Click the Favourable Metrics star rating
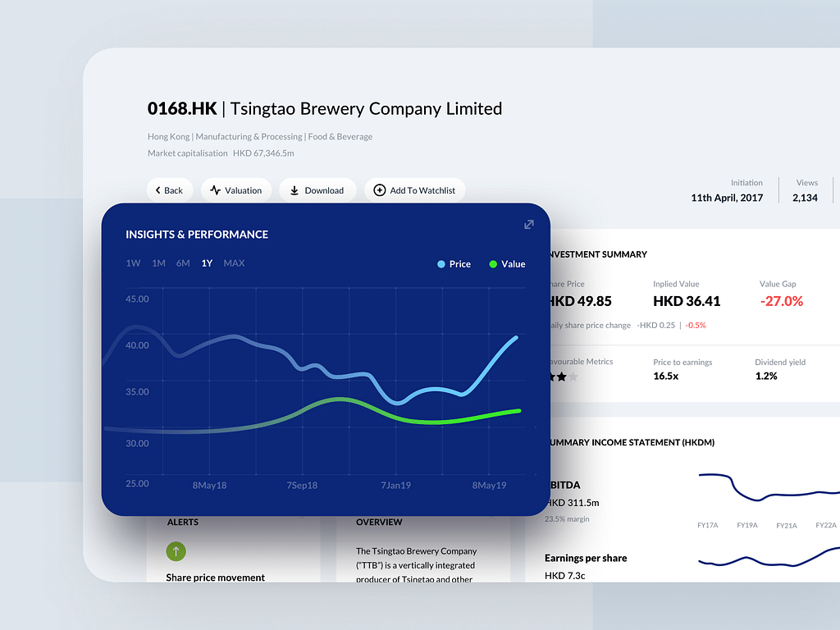The width and height of the screenshot is (840, 630). (x=562, y=377)
